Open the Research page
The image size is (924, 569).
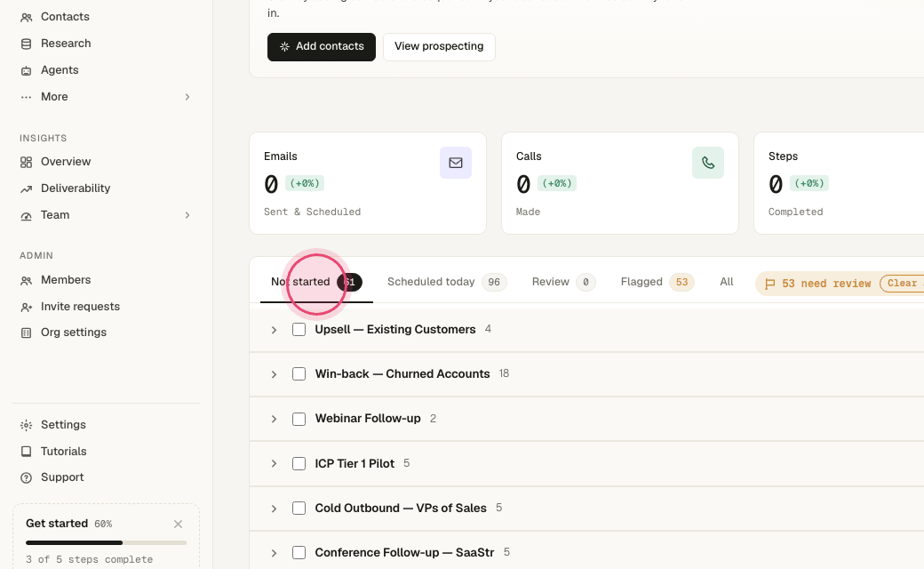tap(66, 43)
